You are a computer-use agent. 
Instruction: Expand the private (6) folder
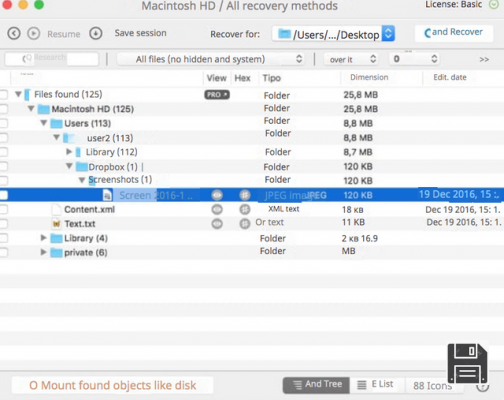tap(43, 252)
